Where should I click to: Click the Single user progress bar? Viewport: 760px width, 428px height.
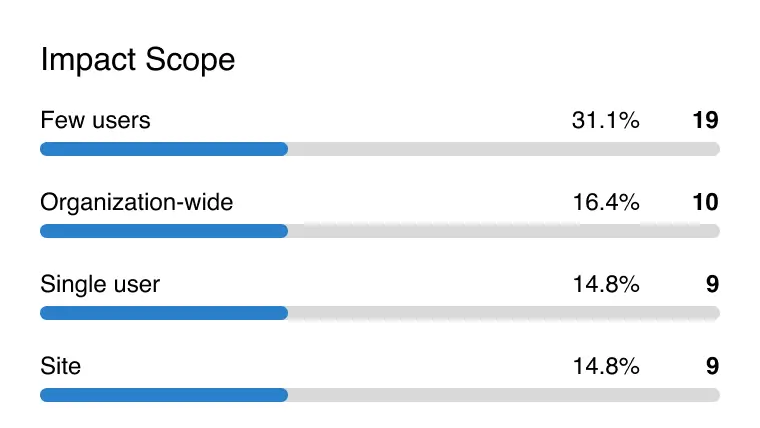point(379,313)
